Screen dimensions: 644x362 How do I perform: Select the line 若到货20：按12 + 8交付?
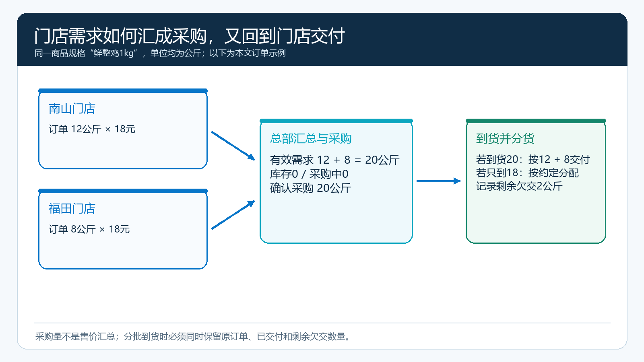click(533, 160)
